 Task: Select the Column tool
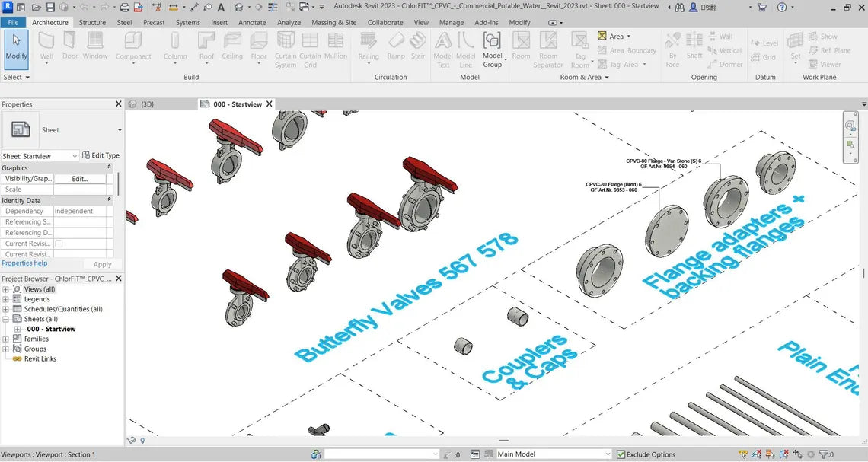click(175, 47)
